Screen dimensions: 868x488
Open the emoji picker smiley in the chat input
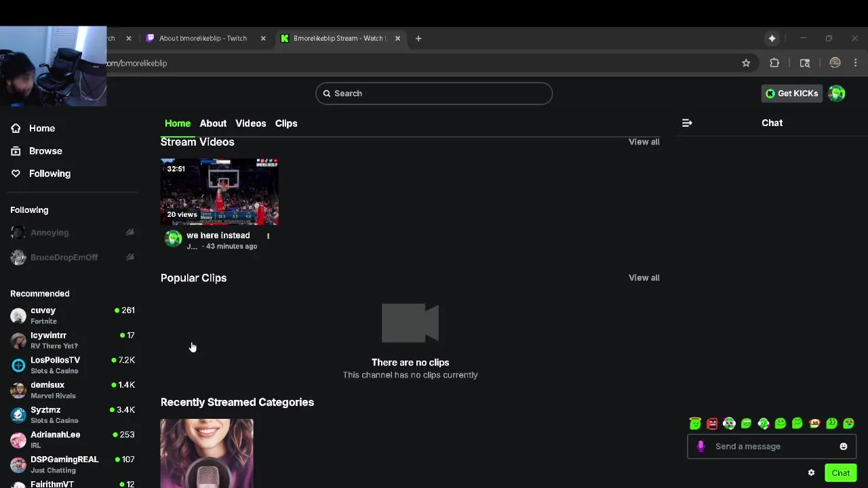(x=844, y=447)
